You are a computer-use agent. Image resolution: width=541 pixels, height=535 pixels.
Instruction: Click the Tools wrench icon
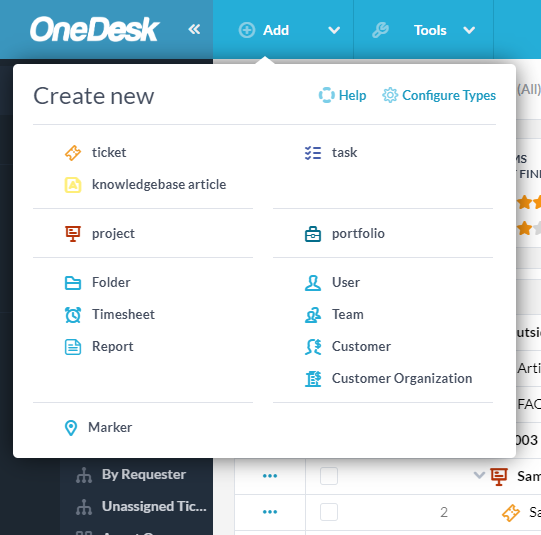[x=380, y=30]
